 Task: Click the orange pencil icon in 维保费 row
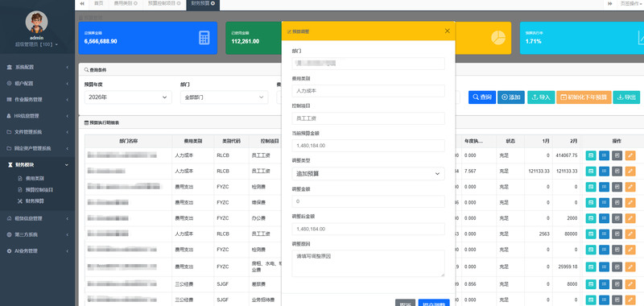pyautogui.click(x=630, y=202)
